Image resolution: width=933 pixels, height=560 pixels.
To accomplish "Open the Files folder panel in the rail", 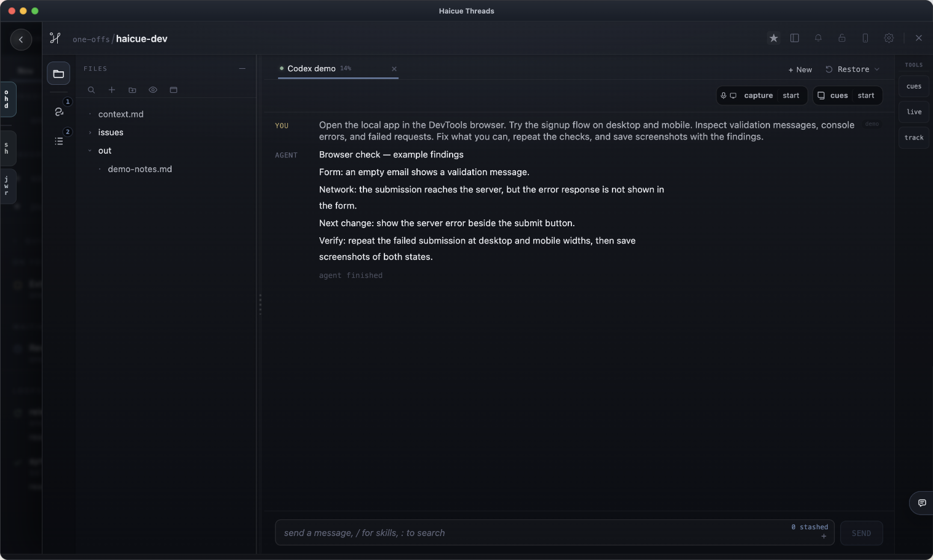I will pos(58,74).
